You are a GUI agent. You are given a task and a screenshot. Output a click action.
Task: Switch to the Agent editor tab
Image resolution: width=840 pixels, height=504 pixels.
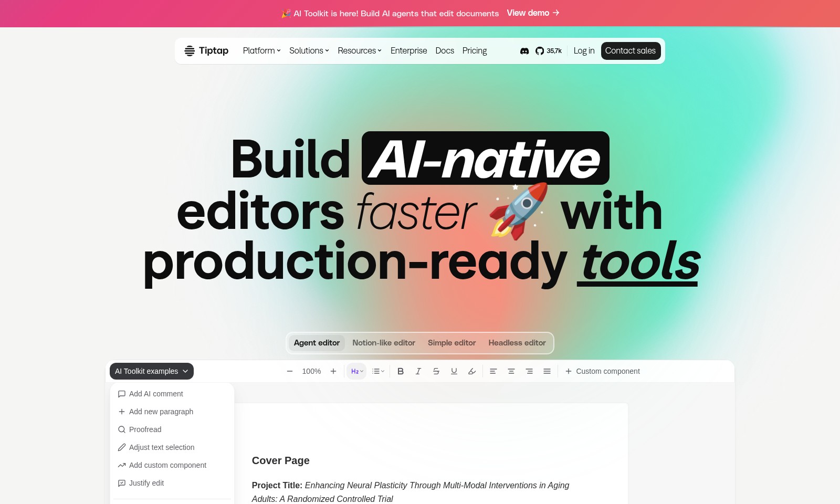click(317, 343)
